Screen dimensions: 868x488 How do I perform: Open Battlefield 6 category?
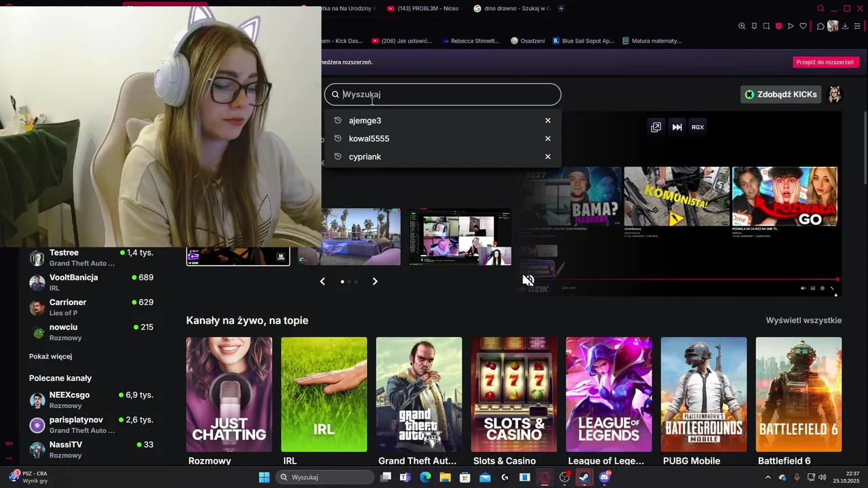click(x=799, y=394)
